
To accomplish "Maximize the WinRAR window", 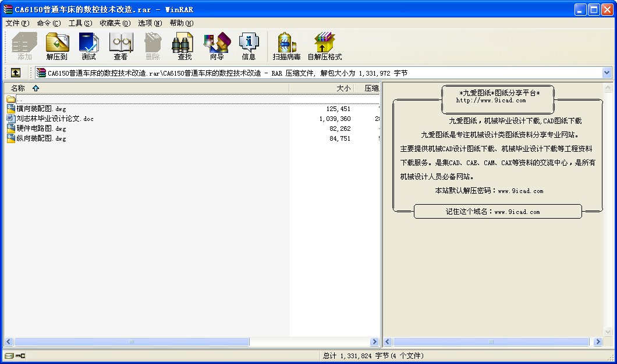I will (x=594, y=9).
